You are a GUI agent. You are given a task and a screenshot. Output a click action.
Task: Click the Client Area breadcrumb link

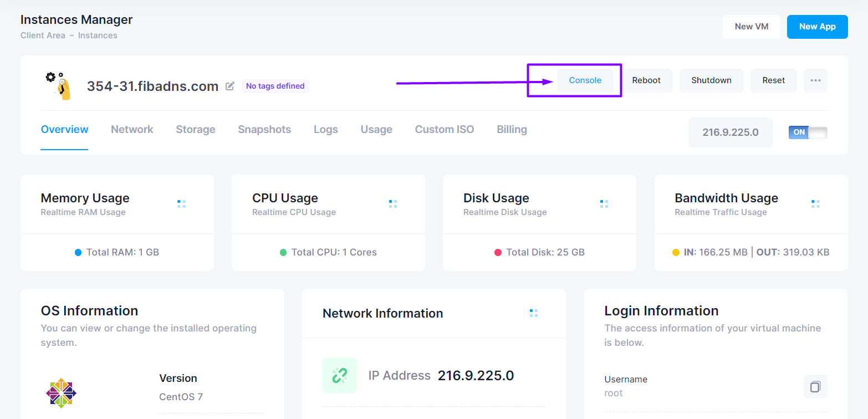click(43, 35)
